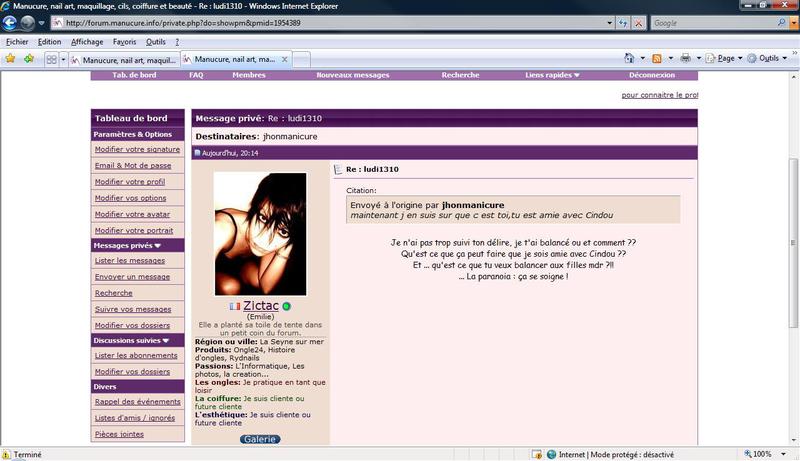Collapse the Discussions suivies section
Viewport: 800px width, 461px height.
165,340
